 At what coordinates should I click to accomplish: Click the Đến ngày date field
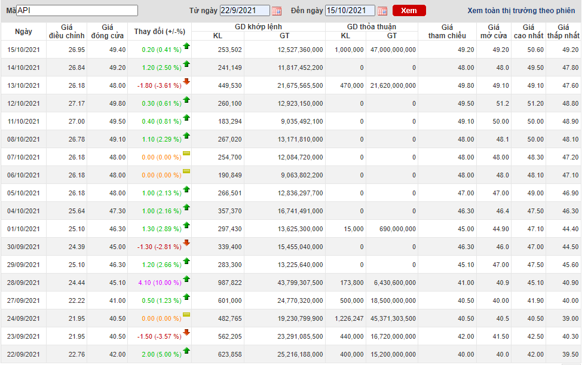click(350, 11)
